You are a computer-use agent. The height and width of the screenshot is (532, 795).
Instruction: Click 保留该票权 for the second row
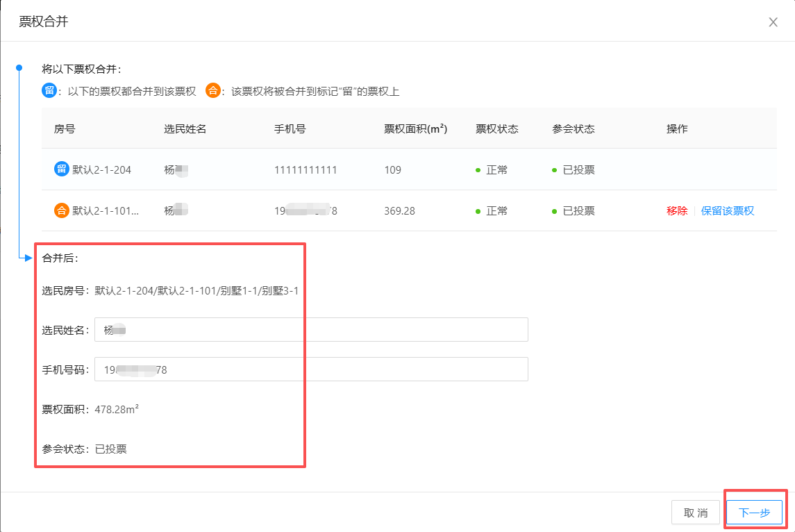click(727, 211)
